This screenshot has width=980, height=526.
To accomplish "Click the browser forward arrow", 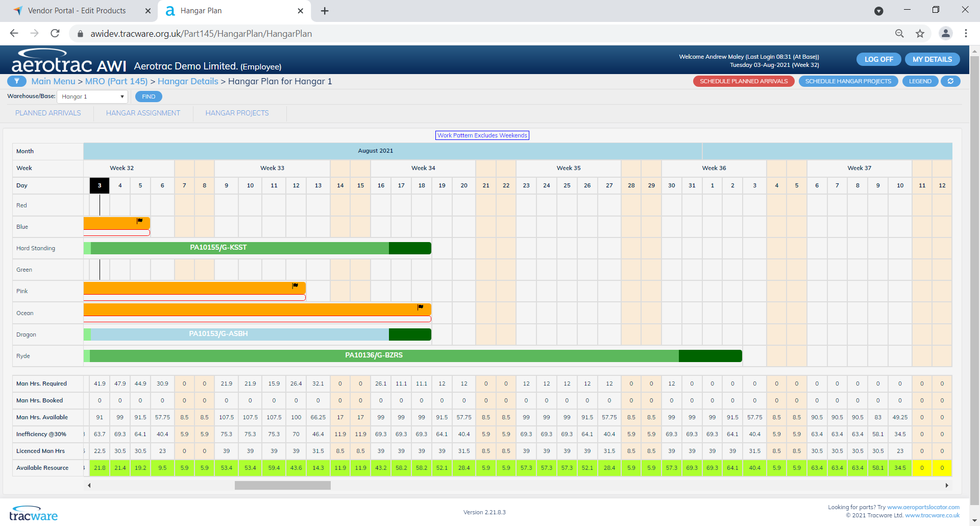I will (34, 33).
